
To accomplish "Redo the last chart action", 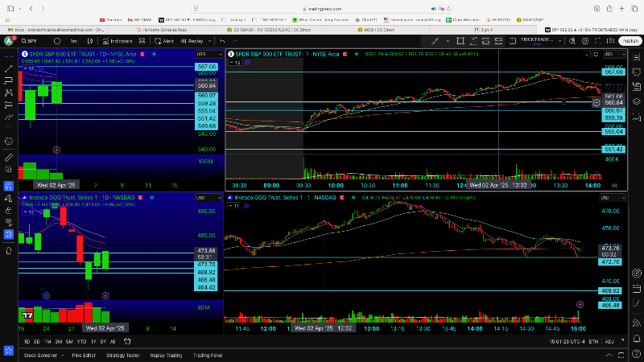I will click(x=235, y=41).
